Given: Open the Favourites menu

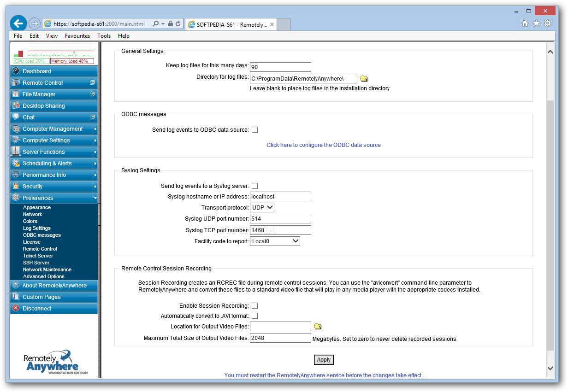Looking at the screenshot, I should [77, 36].
